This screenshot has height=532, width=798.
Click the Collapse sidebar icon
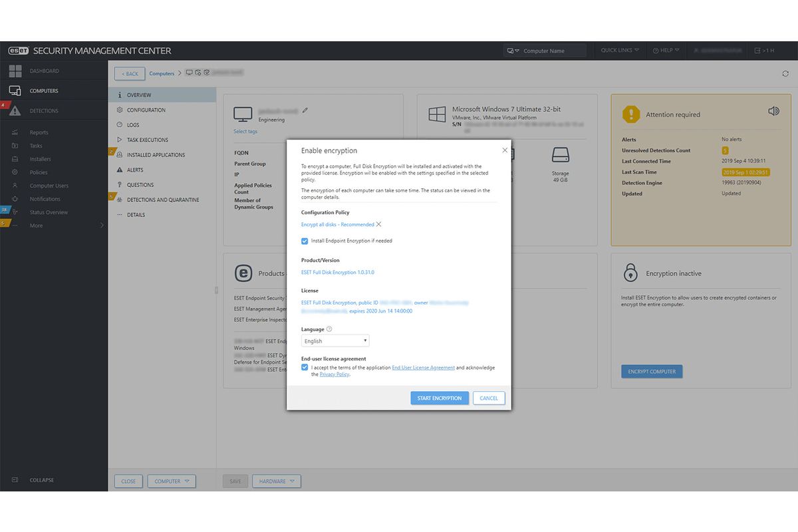coord(15,479)
